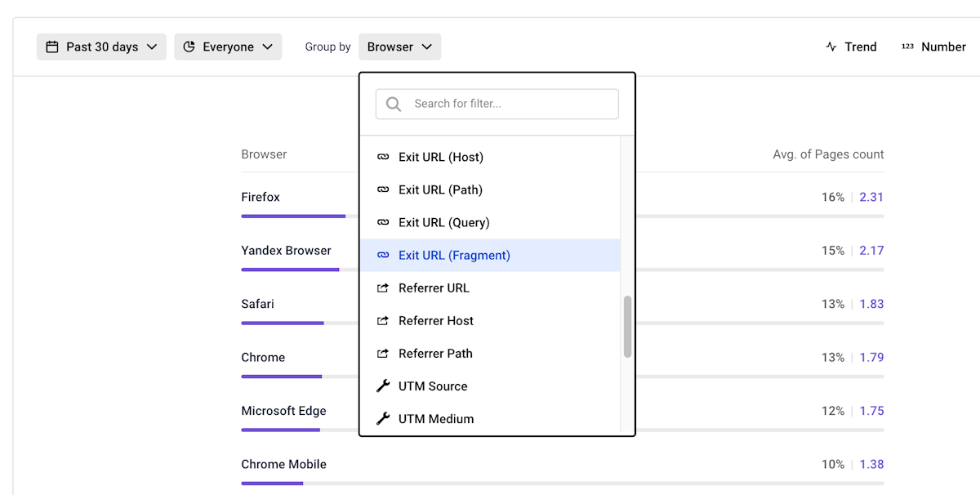Click the 123 Number view icon
Image resolution: width=980 pixels, height=495 pixels.
point(907,47)
